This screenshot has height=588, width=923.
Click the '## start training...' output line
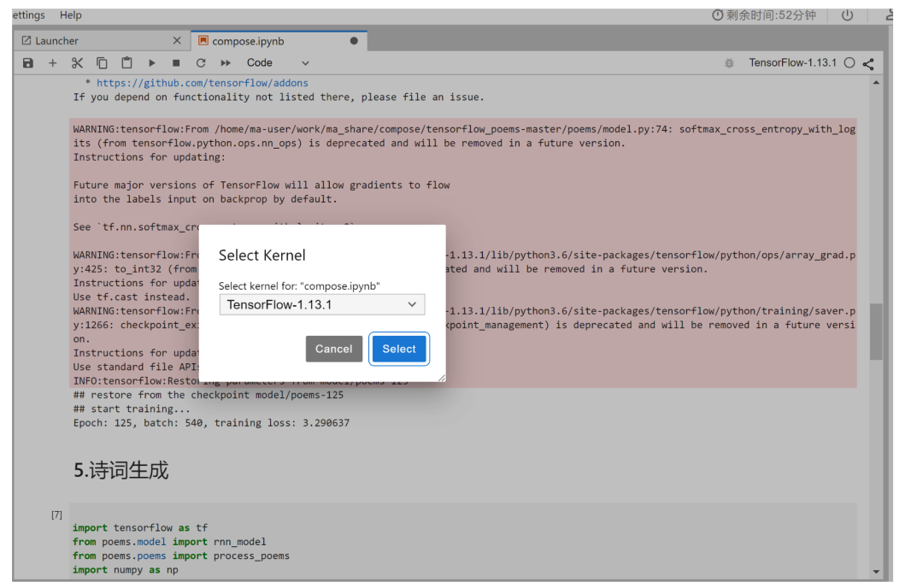132,409
